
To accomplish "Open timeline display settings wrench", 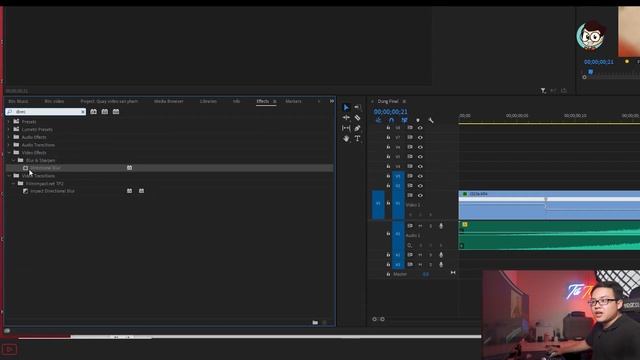I will tap(431, 120).
